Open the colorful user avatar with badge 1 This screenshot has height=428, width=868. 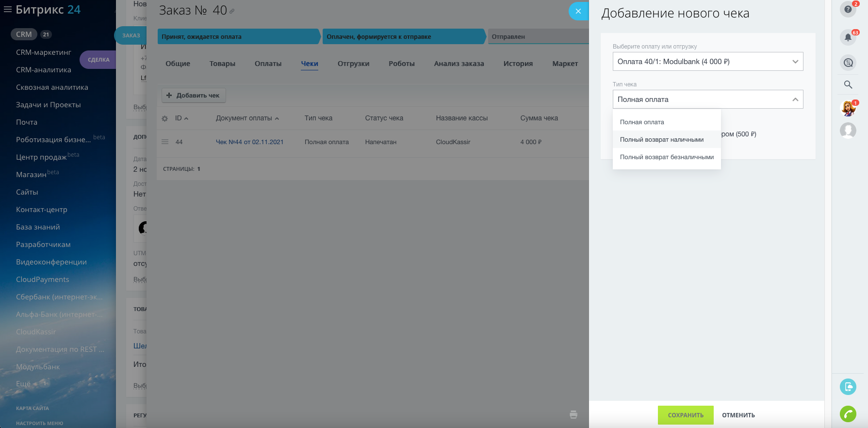(848, 108)
